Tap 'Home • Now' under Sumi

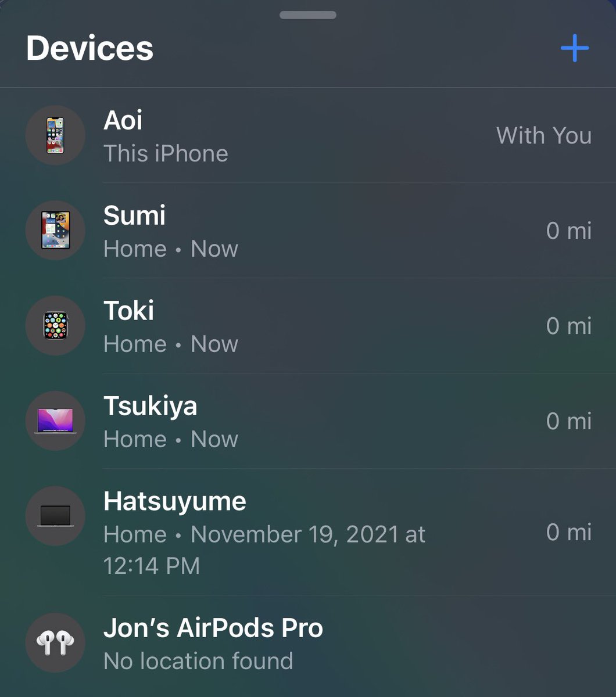(x=171, y=249)
